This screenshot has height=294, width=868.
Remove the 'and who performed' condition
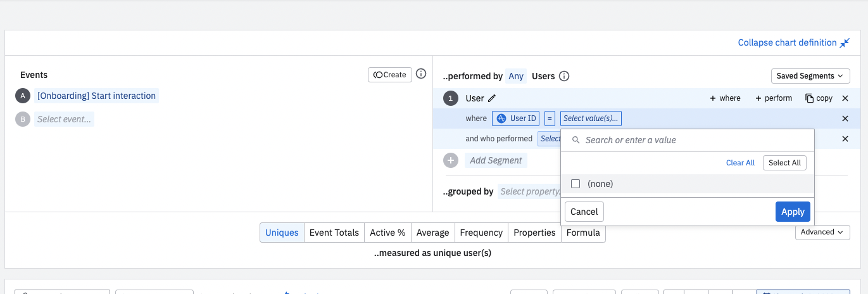[845, 139]
